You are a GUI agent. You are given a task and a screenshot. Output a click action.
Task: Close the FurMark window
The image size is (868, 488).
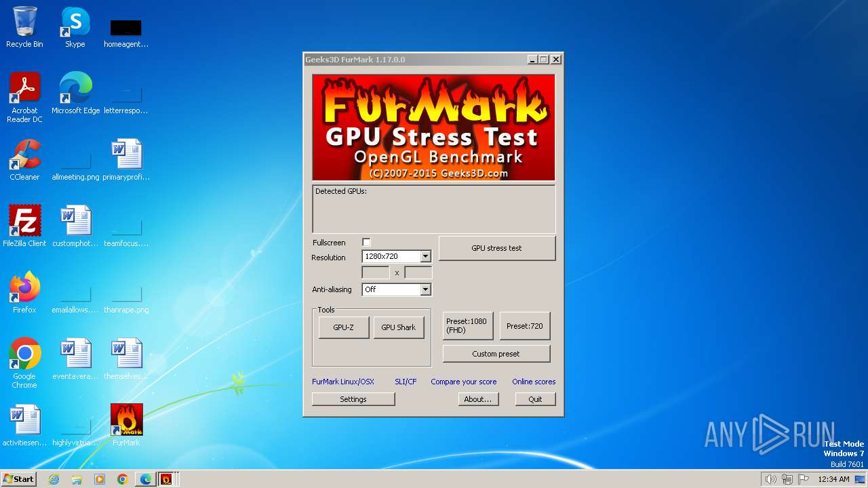coord(556,60)
